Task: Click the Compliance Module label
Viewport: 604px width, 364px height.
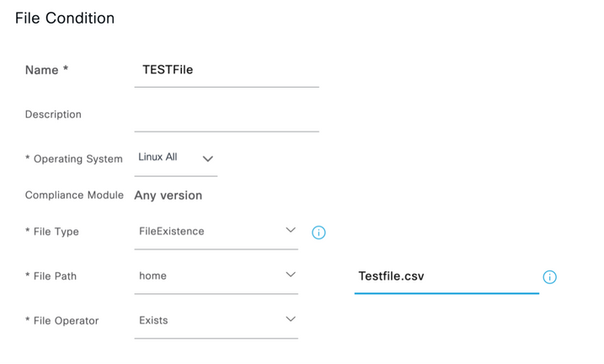Action: 74,195
